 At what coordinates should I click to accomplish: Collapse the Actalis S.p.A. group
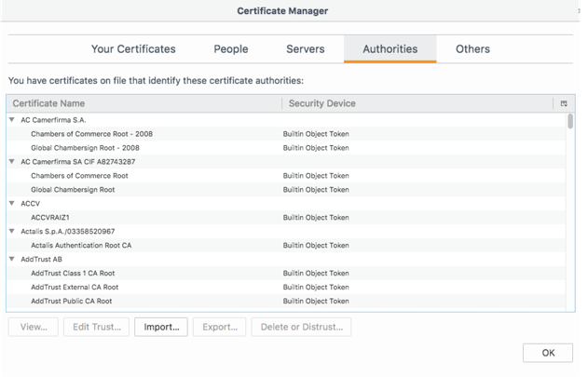click(x=12, y=232)
